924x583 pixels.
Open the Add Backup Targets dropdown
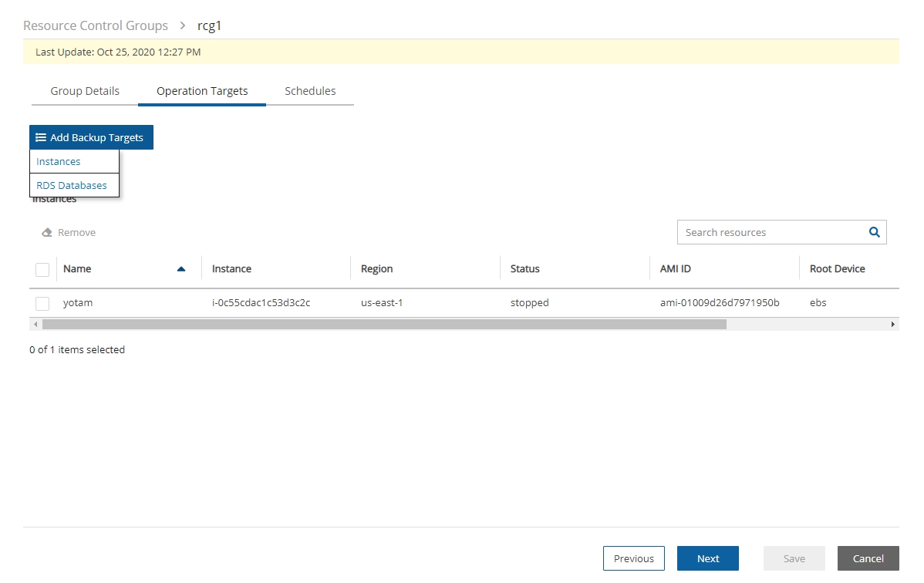coord(91,137)
